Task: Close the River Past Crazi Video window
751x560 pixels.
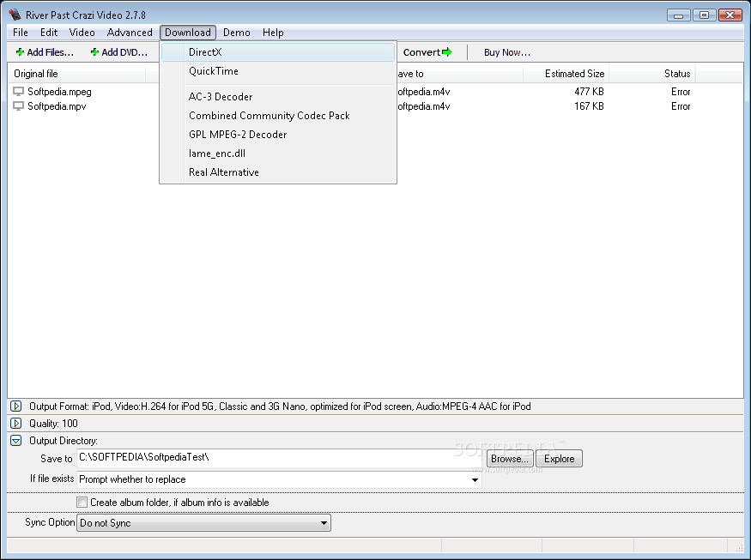Action: (730, 15)
